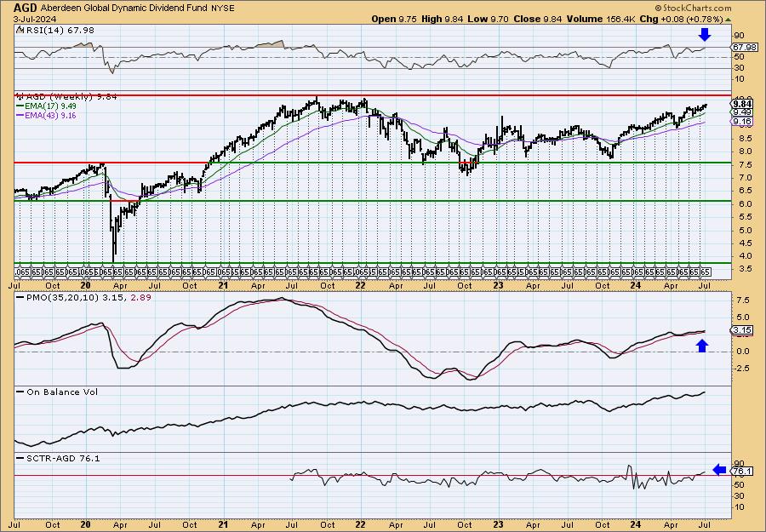Image resolution: width=766 pixels, height=532 pixels.
Task: Click the SCTR-AGD 76.1 label
Action: pyautogui.click(x=62, y=458)
